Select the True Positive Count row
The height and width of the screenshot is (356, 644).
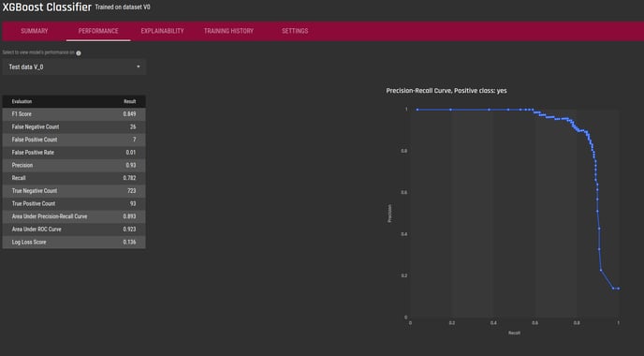74,203
